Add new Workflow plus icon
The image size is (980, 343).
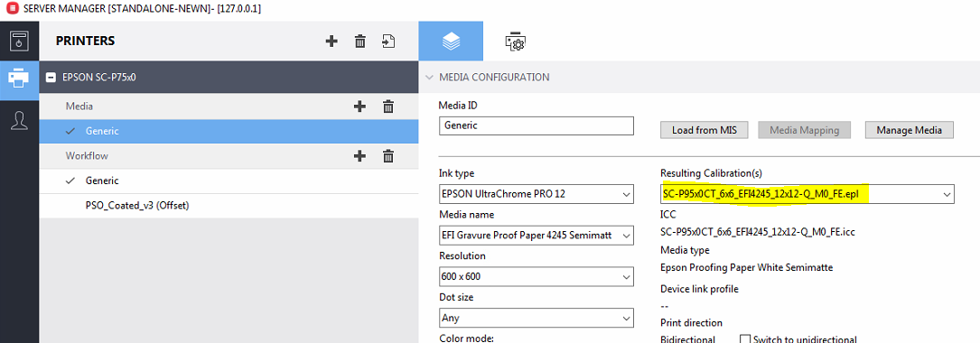[x=359, y=155]
